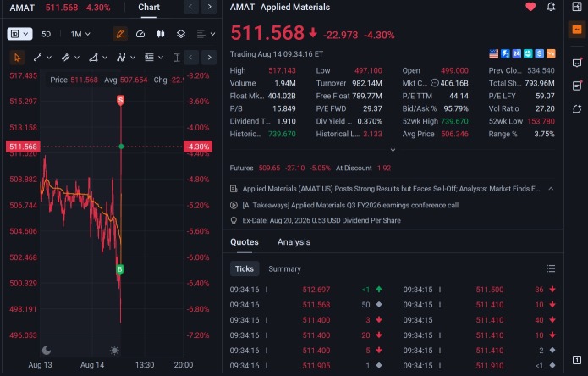Click the green current price dot
Image resolution: width=588 pixels, height=376 pixels.
tap(121, 147)
